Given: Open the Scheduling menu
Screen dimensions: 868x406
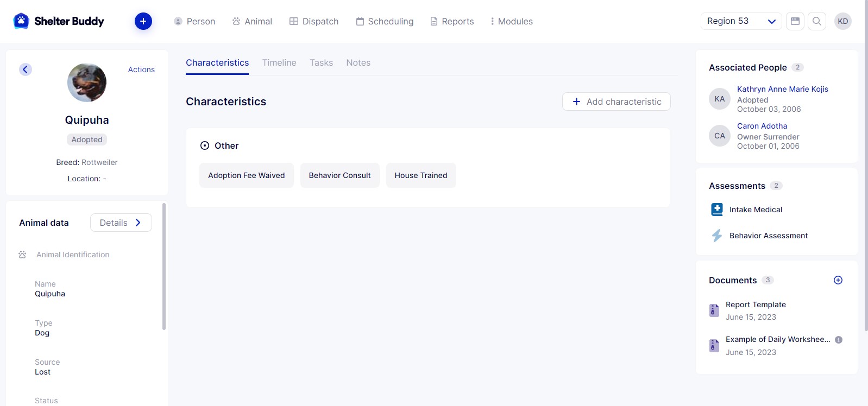Looking at the screenshot, I should pyautogui.click(x=385, y=21).
